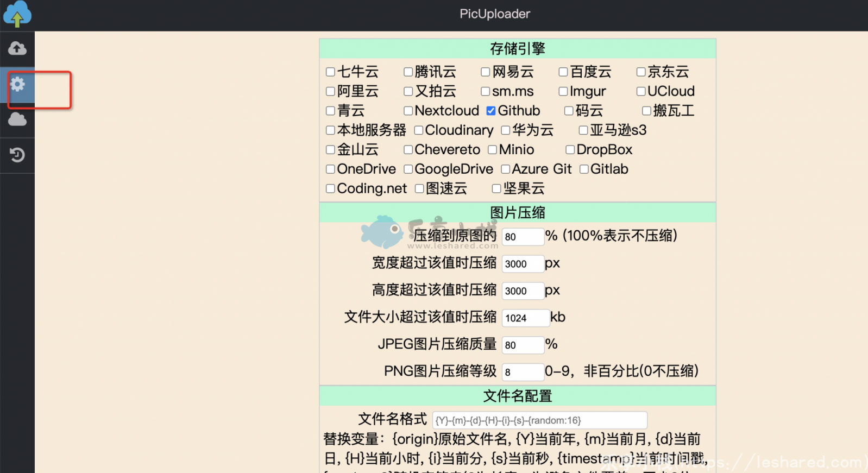
Task: Select the 亚马逊s3 checkbox
Action: point(583,130)
